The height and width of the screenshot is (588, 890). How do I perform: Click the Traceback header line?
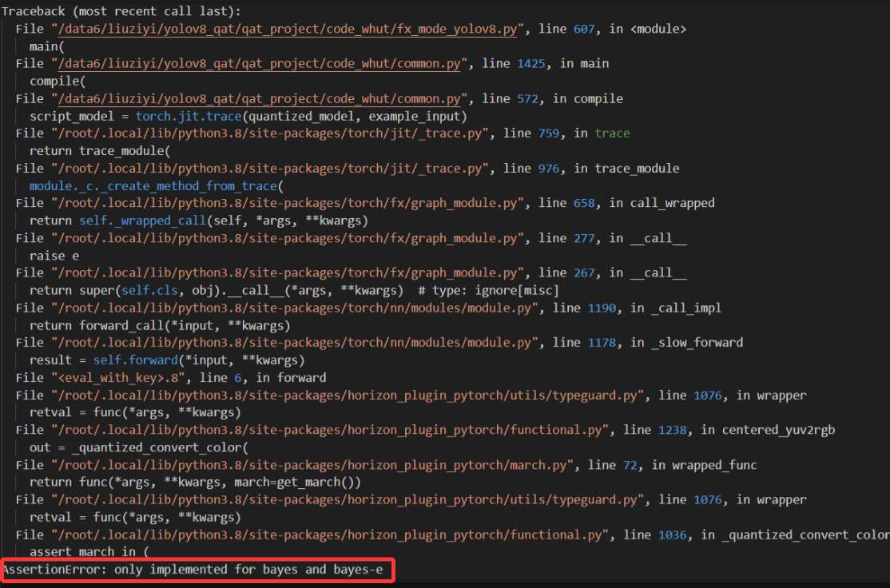[x=121, y=12]
